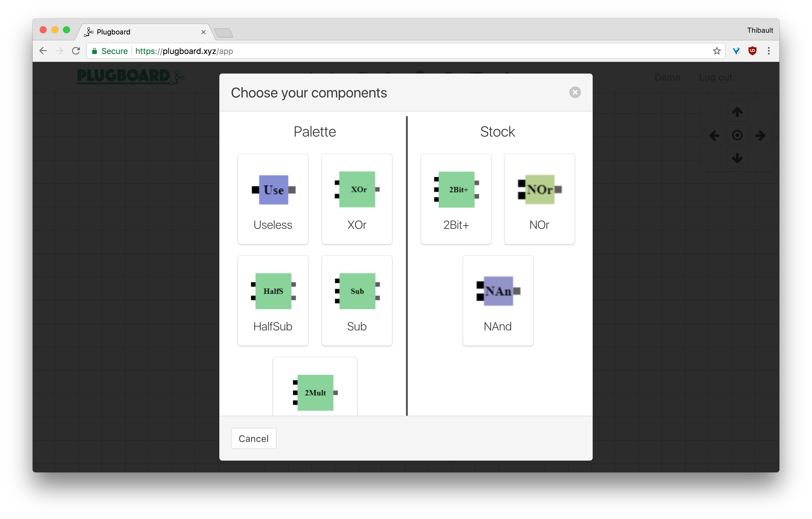The image size is (812, 519).
Task: Reload the Plugboard page
Action: point(76,51)
